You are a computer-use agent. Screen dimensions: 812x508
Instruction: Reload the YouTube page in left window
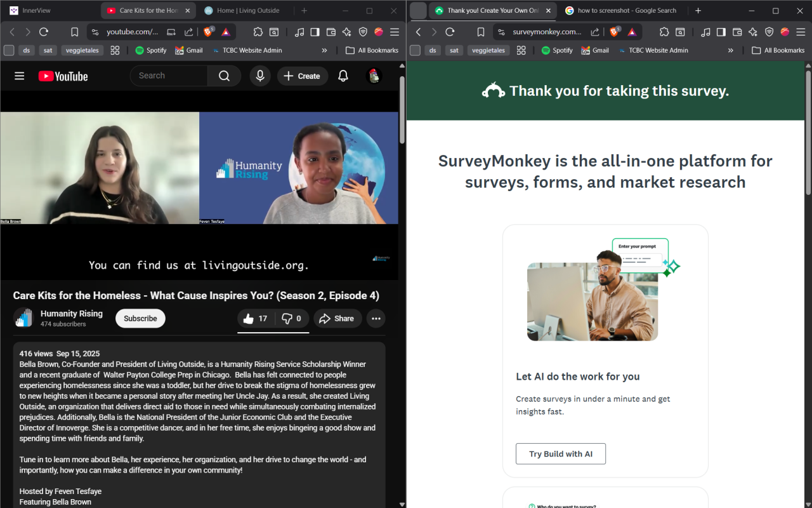tap(44, 32)
